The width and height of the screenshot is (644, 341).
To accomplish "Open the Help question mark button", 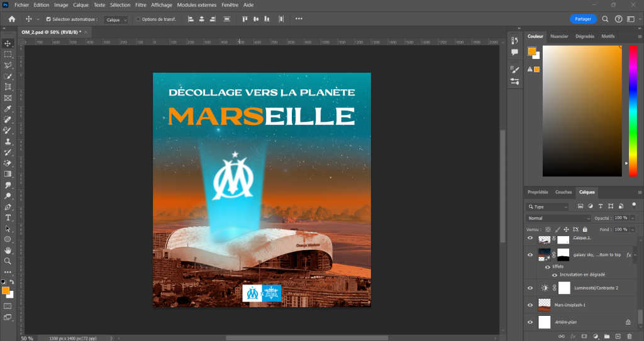I will [619, 19].
